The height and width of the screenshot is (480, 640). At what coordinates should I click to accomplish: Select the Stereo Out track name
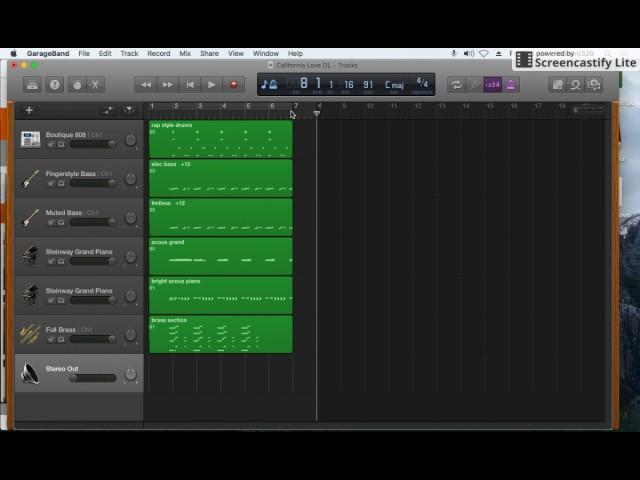tap(62, 369)
